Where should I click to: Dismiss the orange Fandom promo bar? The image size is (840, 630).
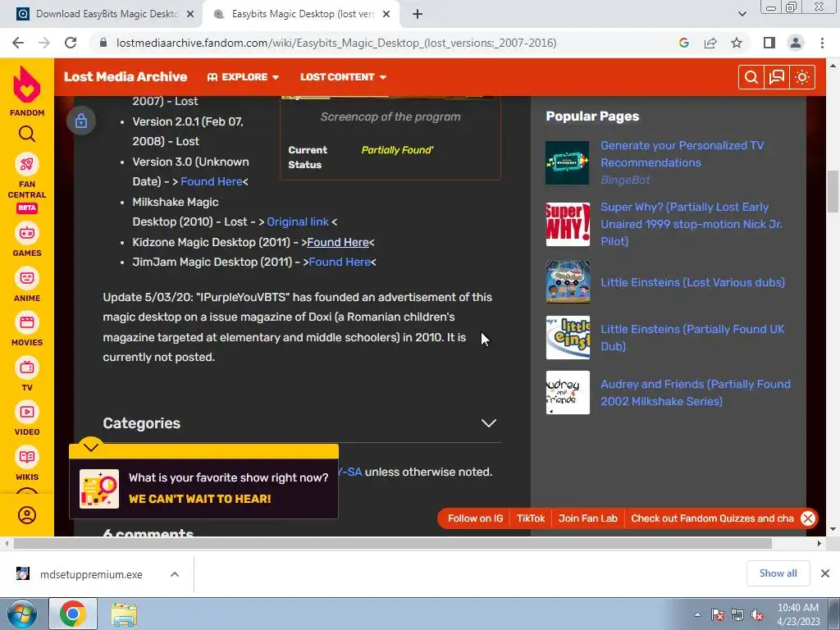click(x=808, y=518)
